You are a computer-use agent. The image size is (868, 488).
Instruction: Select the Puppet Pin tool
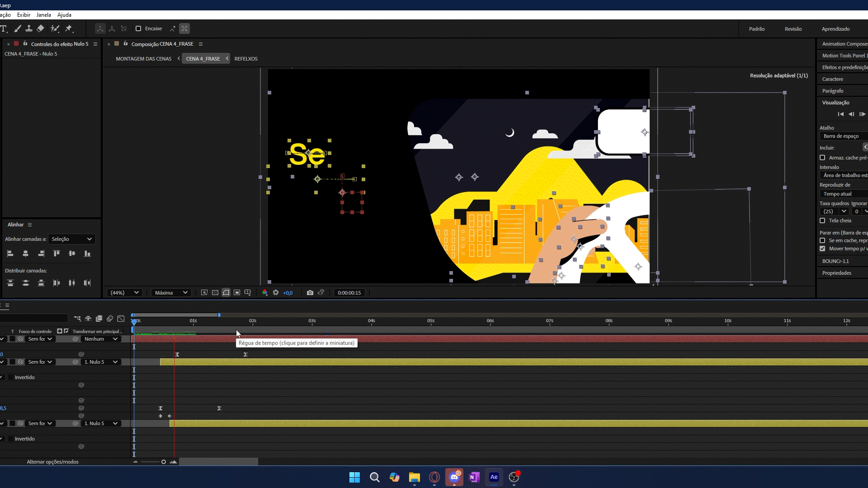(69, 28)
